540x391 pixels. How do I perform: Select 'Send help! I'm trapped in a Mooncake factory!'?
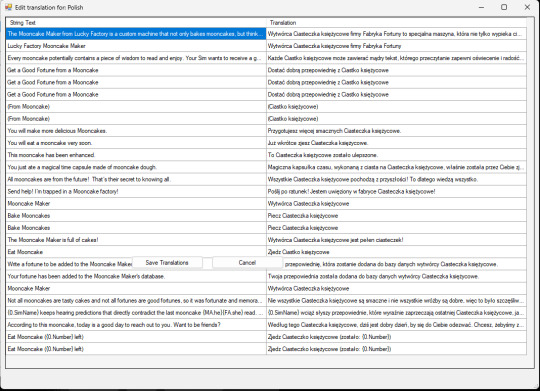pyautogui.click(x=136, y=191)
